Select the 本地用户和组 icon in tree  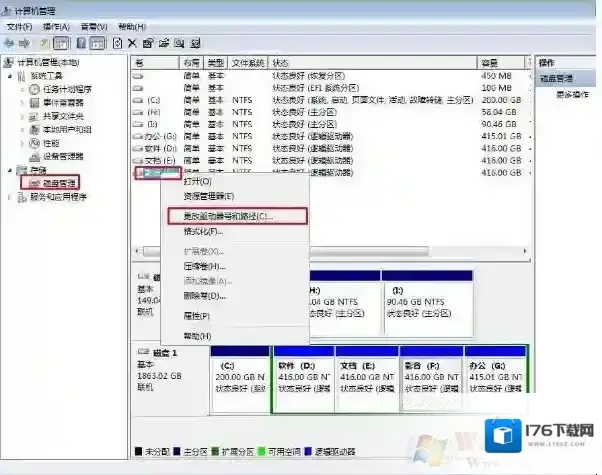[35, 130]
